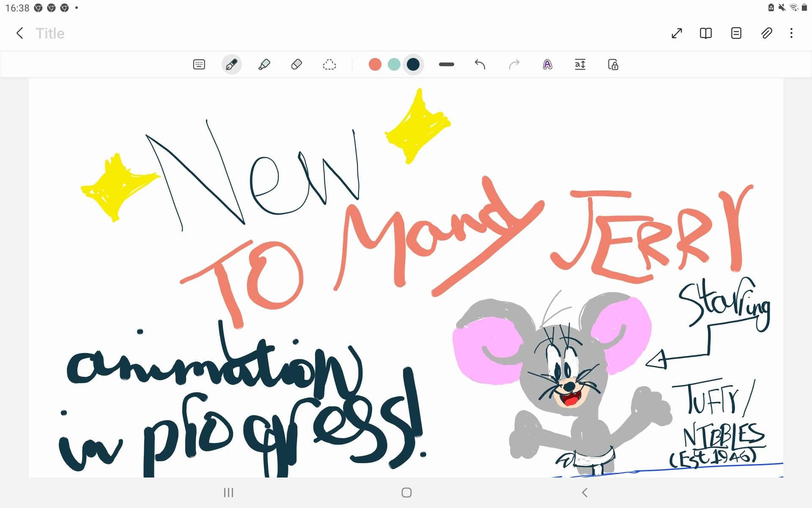Open the pen thickness setting

pyautogui.click(x=446, y=64)
